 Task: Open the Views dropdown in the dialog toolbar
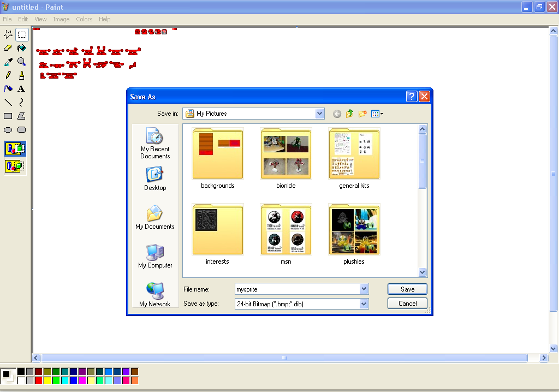377,114
